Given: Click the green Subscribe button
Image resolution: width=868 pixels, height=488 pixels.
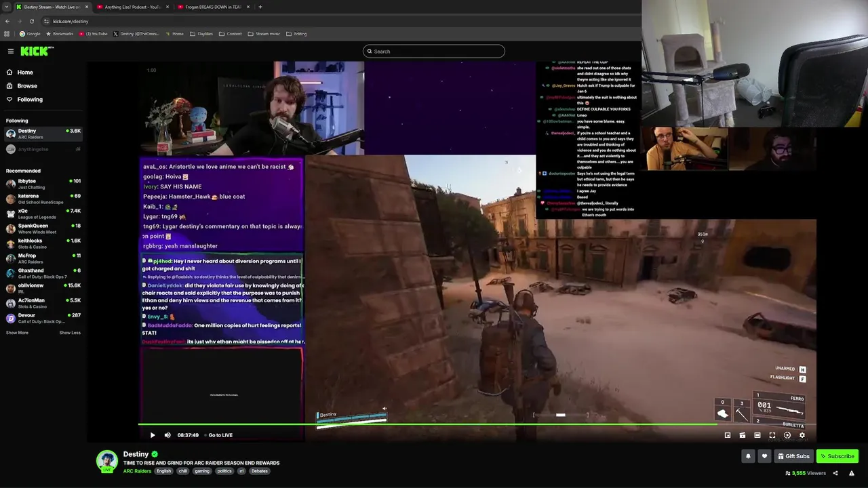Looking at the screenshot, I should click(837, 456).
